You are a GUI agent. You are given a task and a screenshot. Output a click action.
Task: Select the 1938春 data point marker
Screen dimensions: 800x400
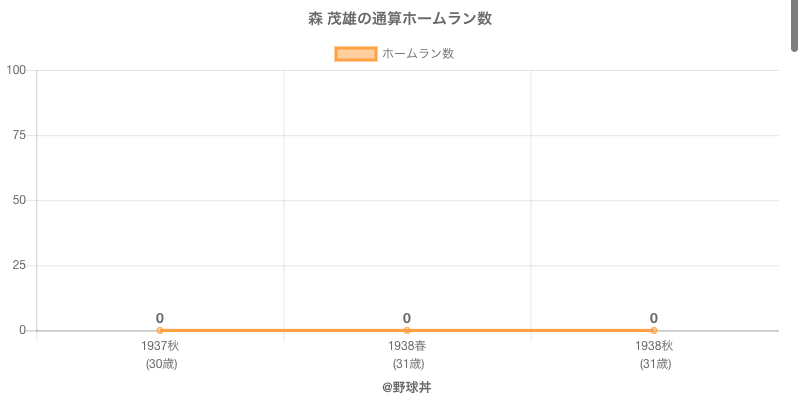407,330
